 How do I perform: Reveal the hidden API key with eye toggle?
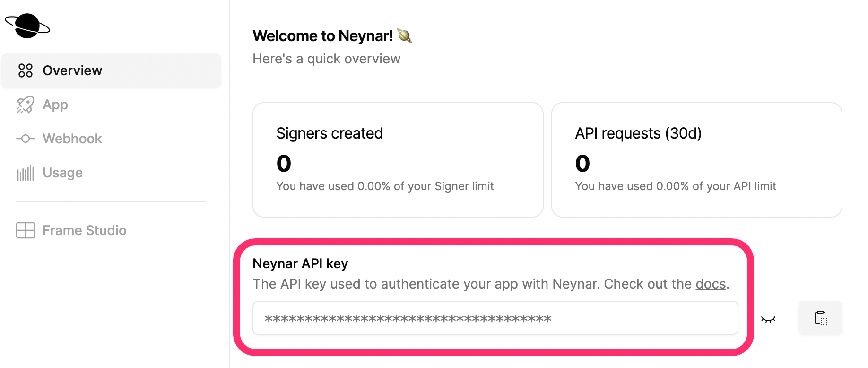tap(768, 320)
